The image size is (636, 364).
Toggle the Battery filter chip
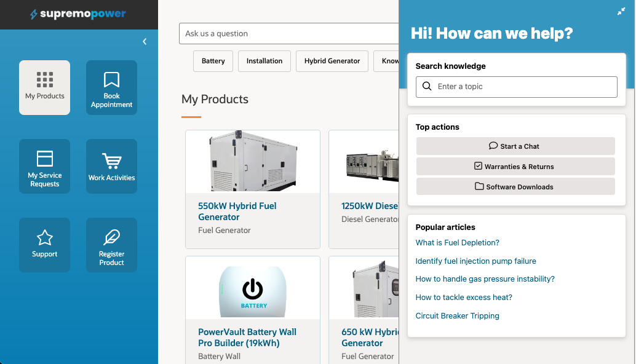213,61
